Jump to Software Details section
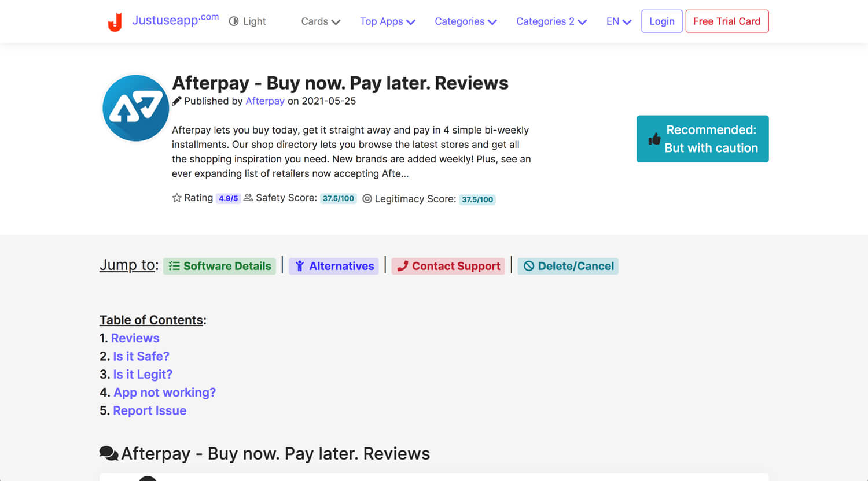This screenshot has height=481, width=868. [x=220, y=266]
